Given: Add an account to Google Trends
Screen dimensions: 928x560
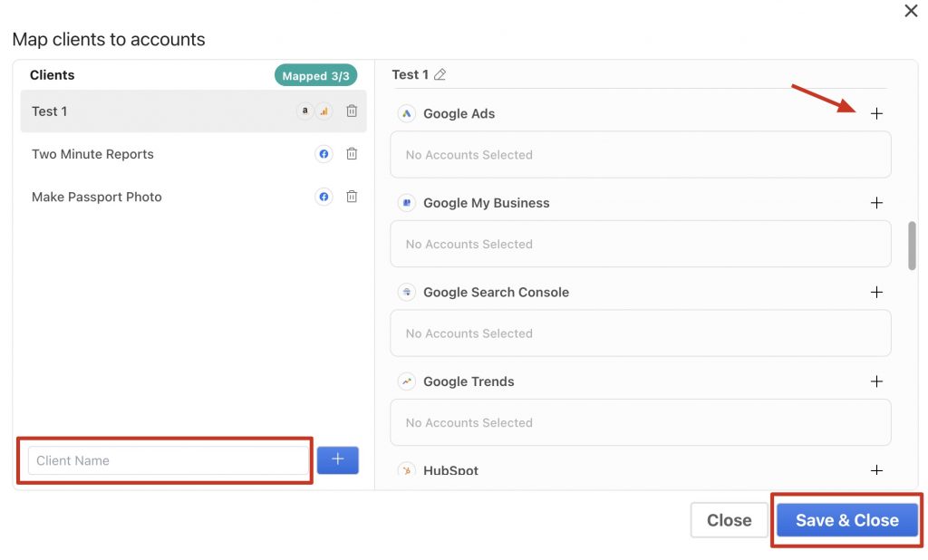Looking at the screenshot, I should (x=876, y=381).
